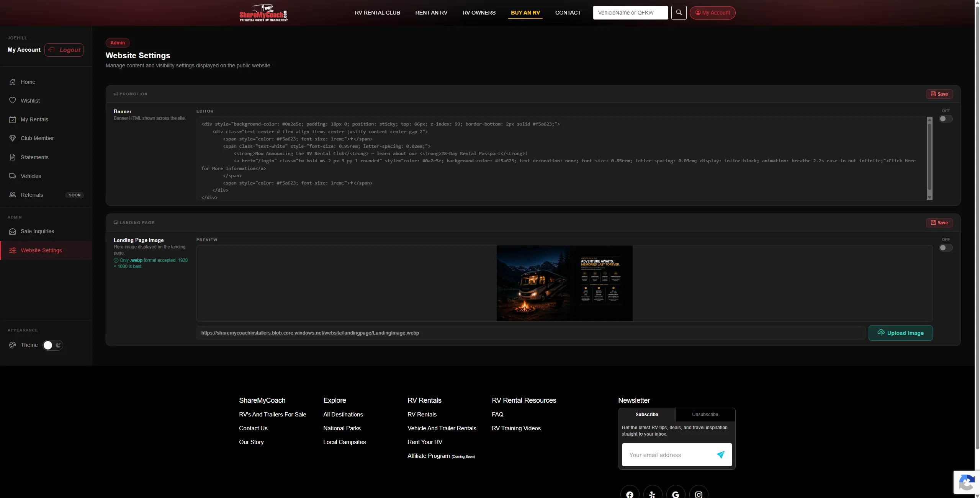
Task: Save the Landing Page settings
Action: [939, 223]
